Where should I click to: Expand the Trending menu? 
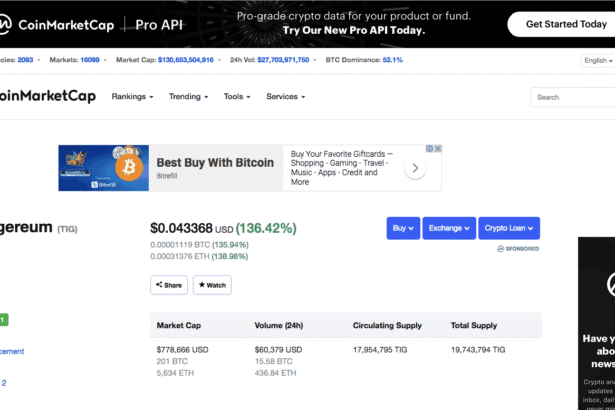pyautogui.click(x=188, y=97)
